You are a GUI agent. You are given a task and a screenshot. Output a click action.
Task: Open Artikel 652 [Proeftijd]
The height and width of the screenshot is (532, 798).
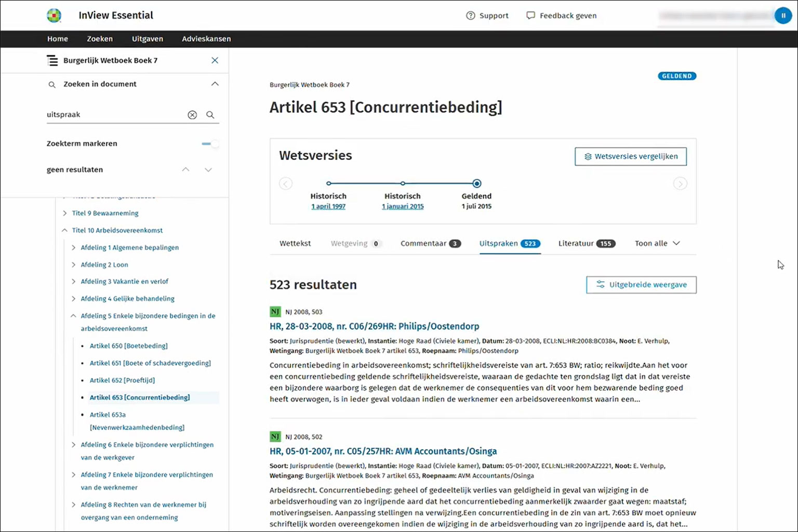pyautogui.click(x=122, y=380)
